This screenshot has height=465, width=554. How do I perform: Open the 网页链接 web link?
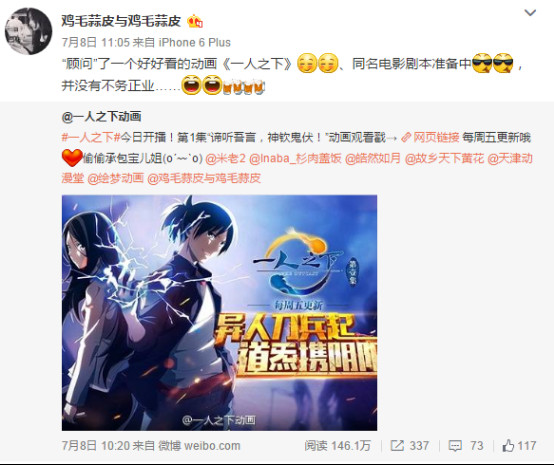point(436,137)
